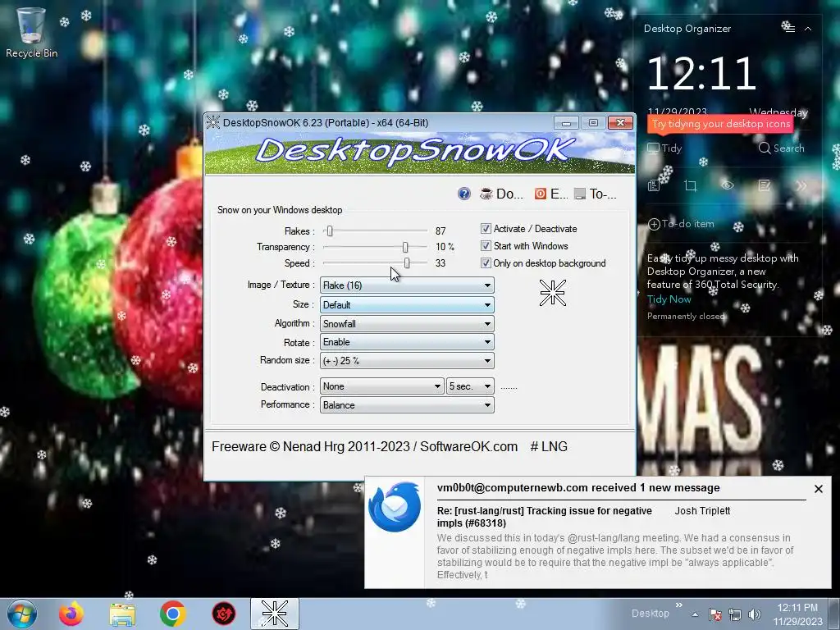The height and width of the screenshot is (630, 840).
Task: Click the crop screenshot icon in Desktop Organizer
Action: [x=691, y=186]
